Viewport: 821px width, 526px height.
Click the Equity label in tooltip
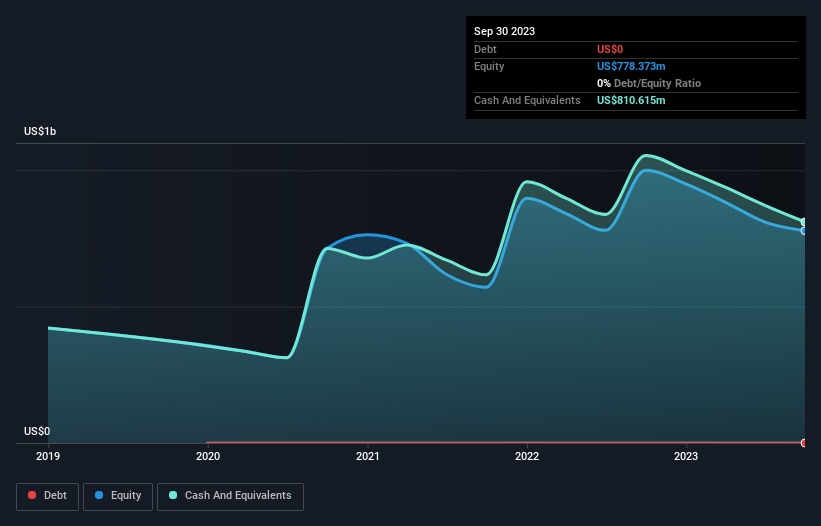[489, 66]
